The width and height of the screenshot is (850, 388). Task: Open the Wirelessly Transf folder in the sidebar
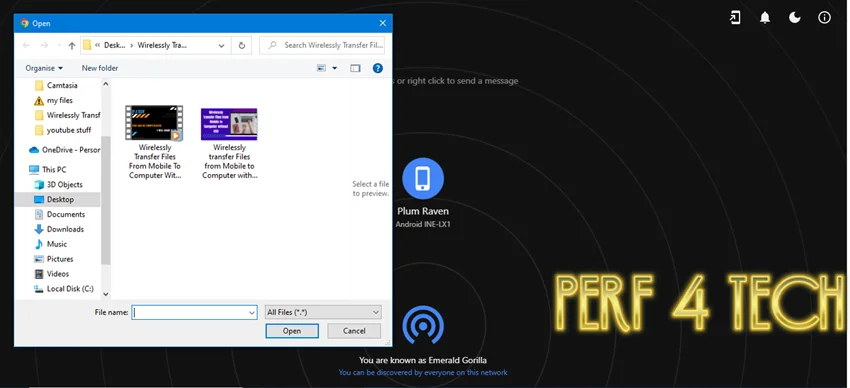pos(67,115)
